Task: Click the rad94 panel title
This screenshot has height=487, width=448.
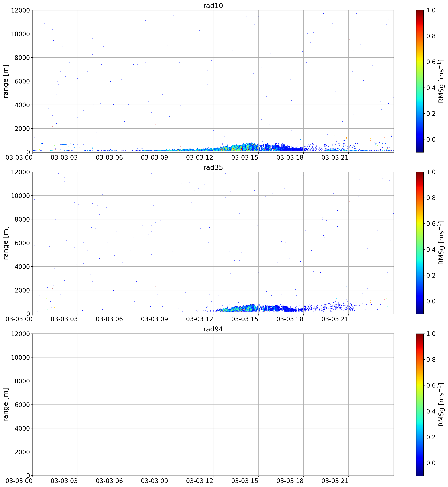Action: pos(213,329)
